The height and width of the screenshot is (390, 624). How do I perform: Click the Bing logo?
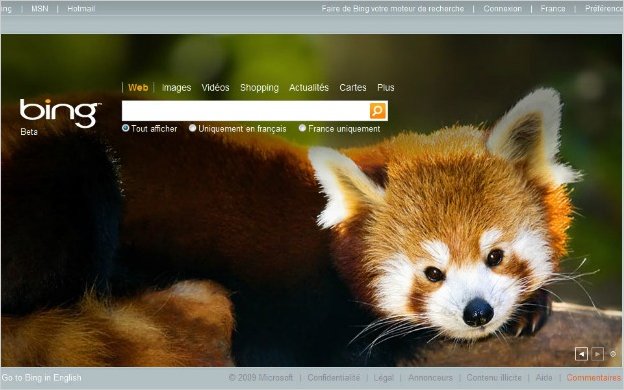click(x=60, y=113)
